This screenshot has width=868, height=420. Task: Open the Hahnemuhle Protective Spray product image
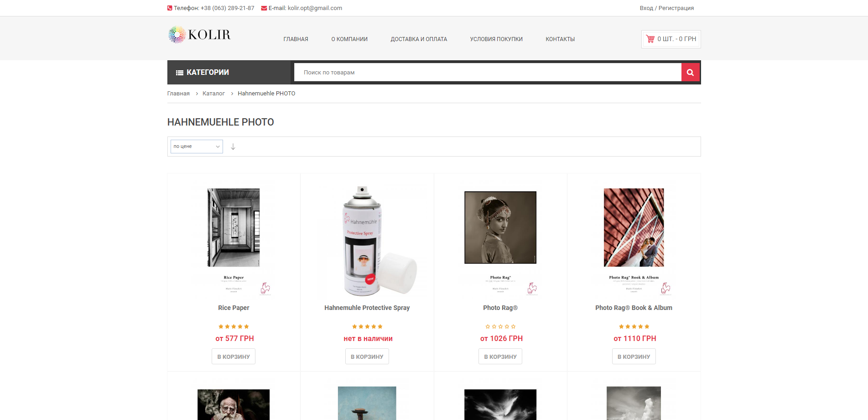pyautogui.click(x=367, y=241)
